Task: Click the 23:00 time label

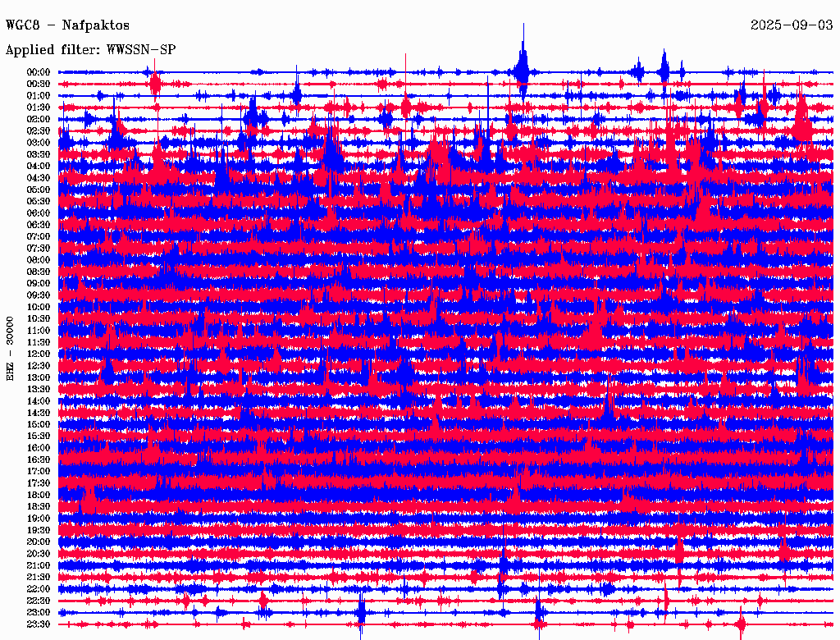Action: pyautogui.click(x=39, y=613)
